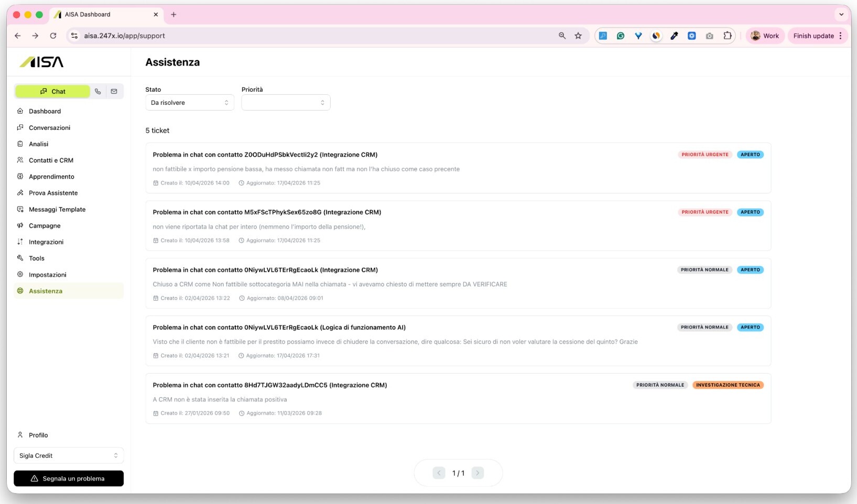Image resolution: width=857 pixels, height=504 pixels.
Task: Click the phone channel icon beside Chat
Action: [98, 91]
